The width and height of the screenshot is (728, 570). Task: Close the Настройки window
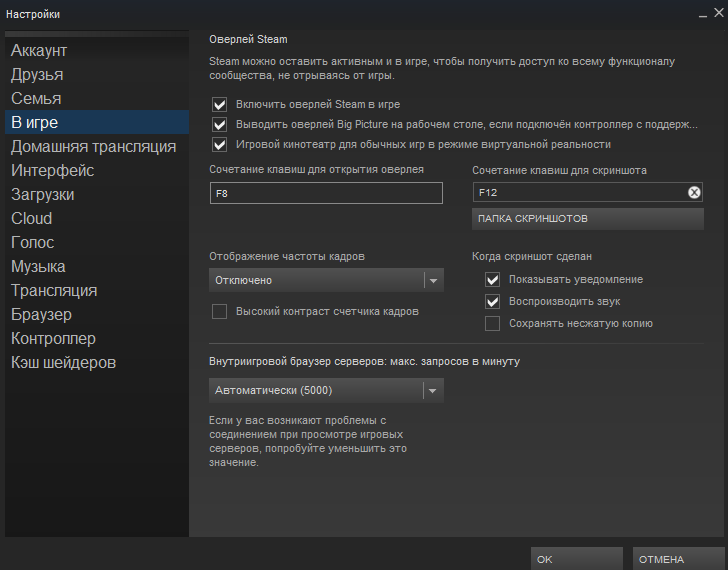coord(719,13)
